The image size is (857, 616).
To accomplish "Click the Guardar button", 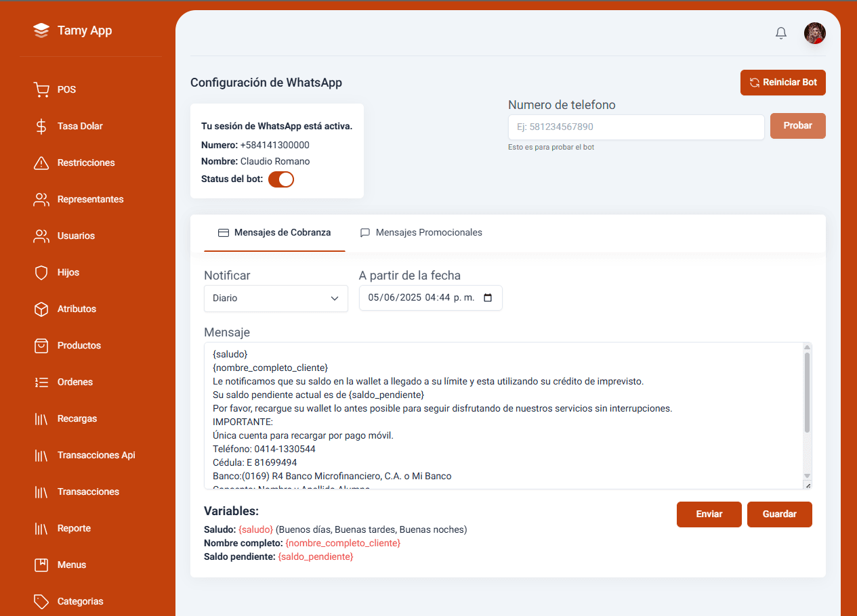I will [779, 514].
